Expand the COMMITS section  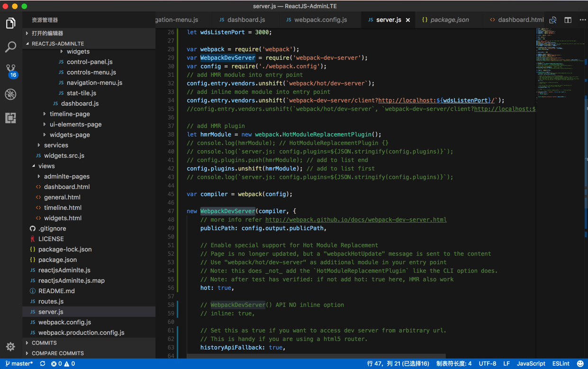tap(44, 343)
